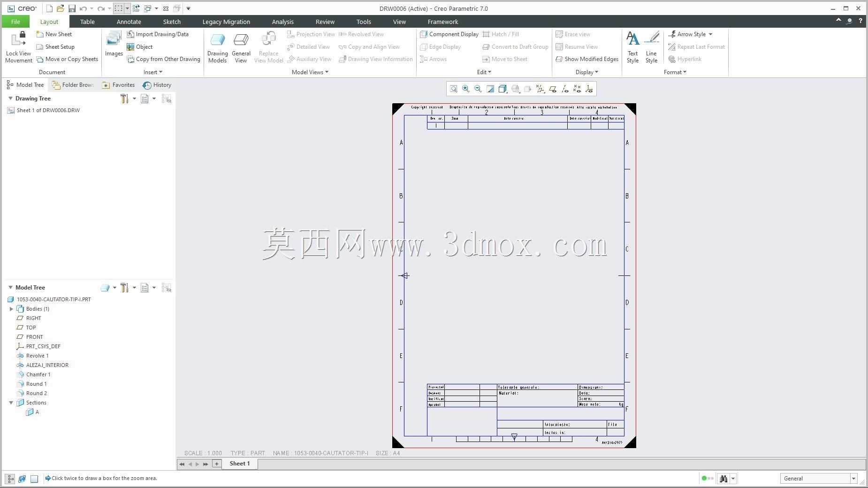
Task: Close the active window with the X icon in the quick access toolbar
Action: pos(166,8)
